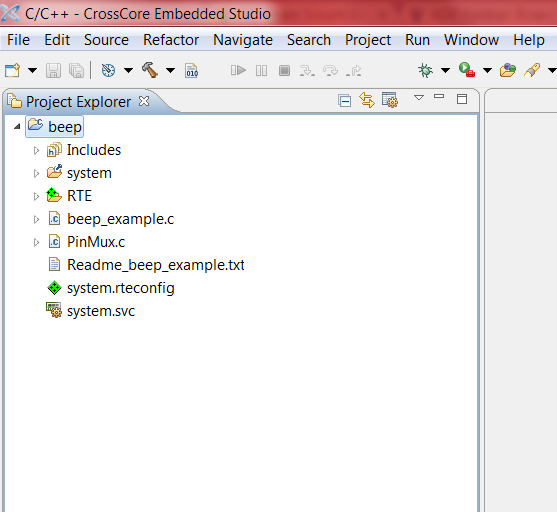Open the Refactor menu
Image resolution: width=557 pixels, height=512 pixels.
[171, 40]
